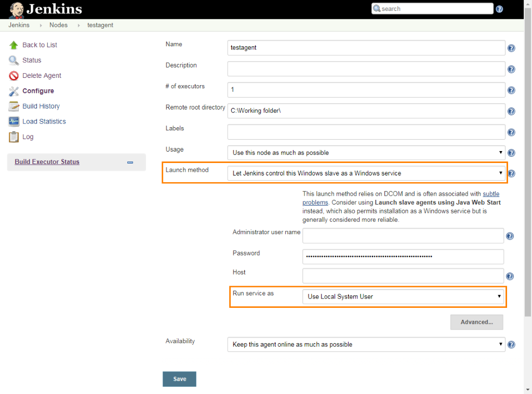The height and width of the screenshot is (394, 532).
Task: Select Configure in the sidebar
Action: coord(38,91)
